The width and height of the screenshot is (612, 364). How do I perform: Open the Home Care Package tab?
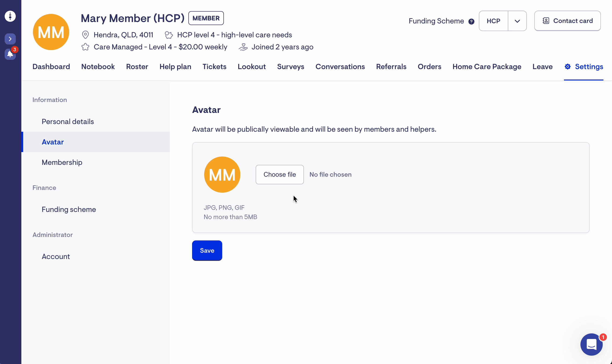click(x=486, y=67)
